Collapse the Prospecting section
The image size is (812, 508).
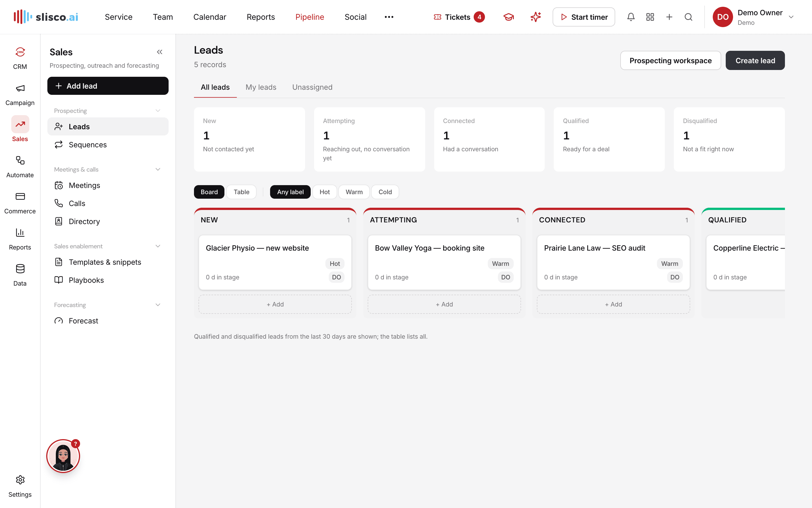(158, 111)
